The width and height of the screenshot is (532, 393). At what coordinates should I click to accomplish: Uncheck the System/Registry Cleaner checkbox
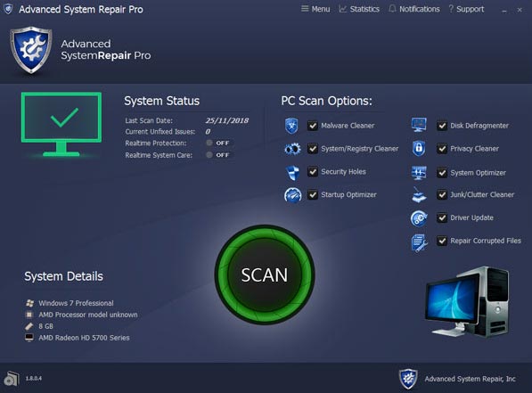click(x=313, y=149)
